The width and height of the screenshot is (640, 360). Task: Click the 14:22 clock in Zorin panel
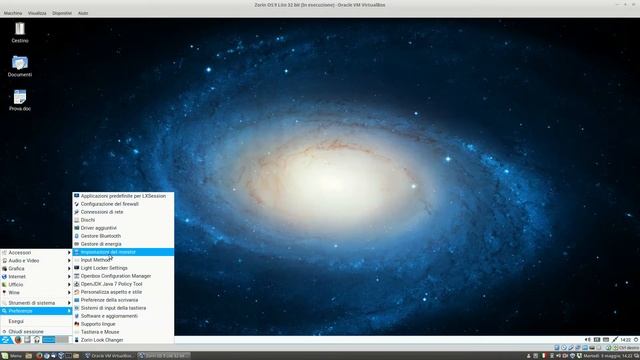pos(626,340)
